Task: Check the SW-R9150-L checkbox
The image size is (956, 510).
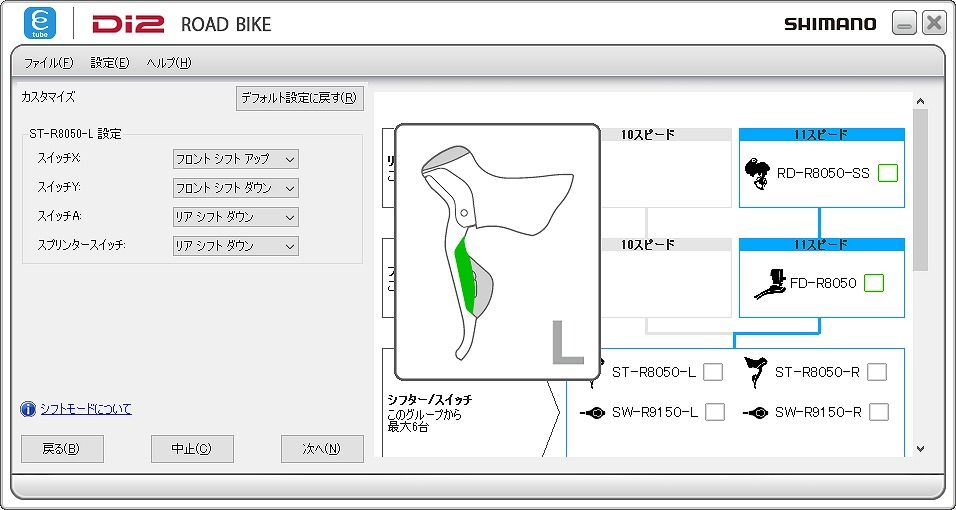Action: (715, 412)
